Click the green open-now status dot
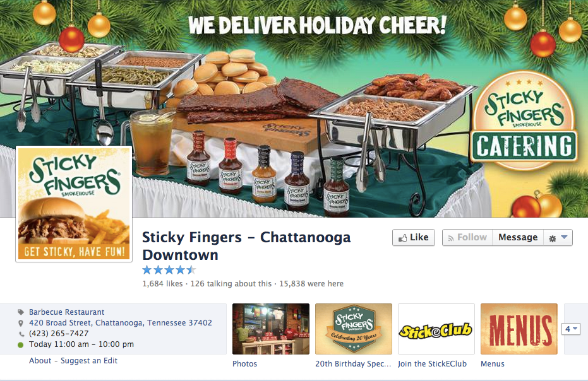This screenshot has height=381, width=588. point(21,344)
